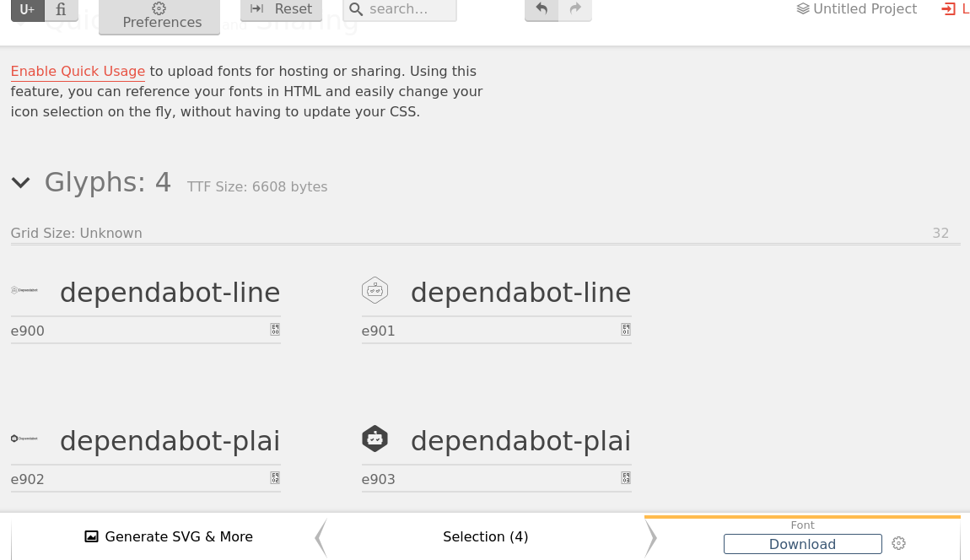Open font download settings gear
970x560 pixels.
pyautogui.click(x=898, y=544)
